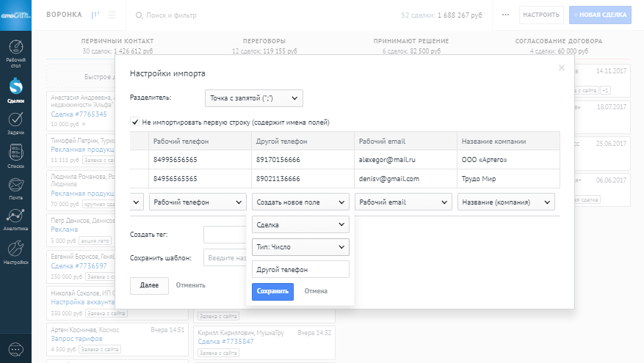Uncheck 'Не импортировать первую строку' checkbox
The width and height of the screenshot is (644, 363).
click(135, 122)
